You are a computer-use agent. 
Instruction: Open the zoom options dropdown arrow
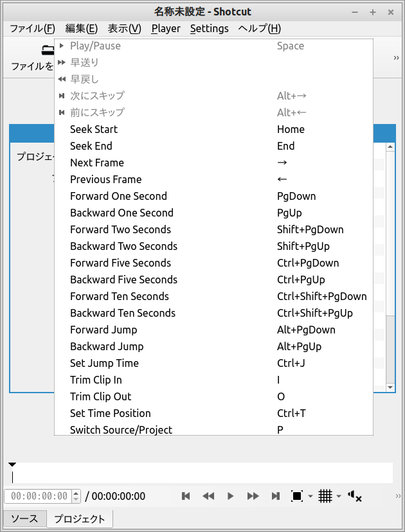pyautogui.click(x=310, y=496)
